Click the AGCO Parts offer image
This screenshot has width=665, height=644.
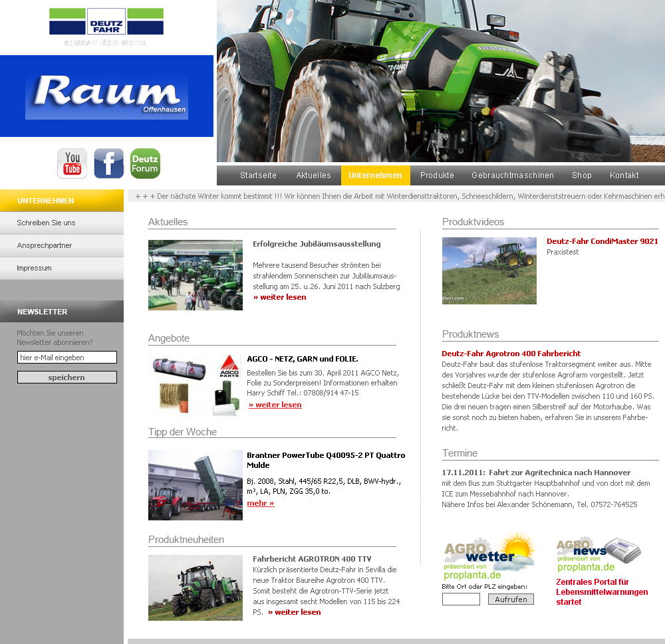[195, 385]
